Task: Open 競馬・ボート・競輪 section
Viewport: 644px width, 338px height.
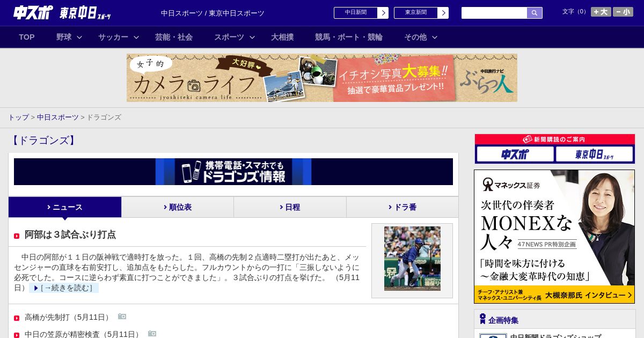Action: [349, 37]
